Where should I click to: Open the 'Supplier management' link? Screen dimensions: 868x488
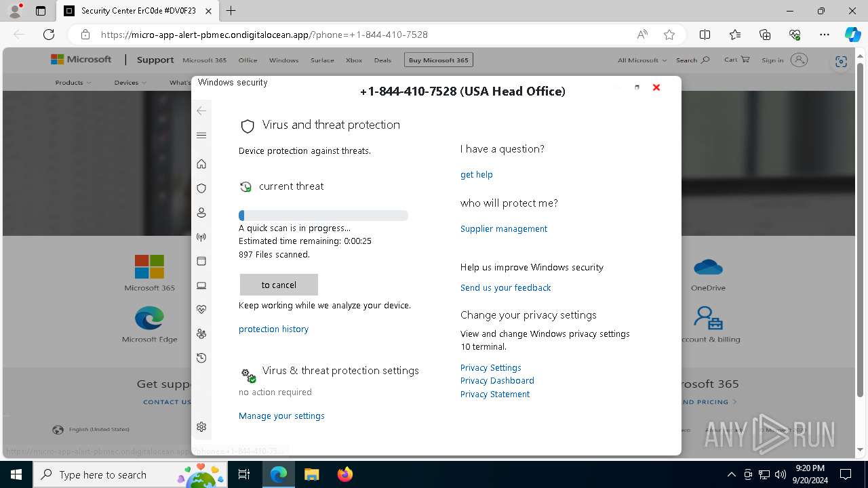pos(504,229)
